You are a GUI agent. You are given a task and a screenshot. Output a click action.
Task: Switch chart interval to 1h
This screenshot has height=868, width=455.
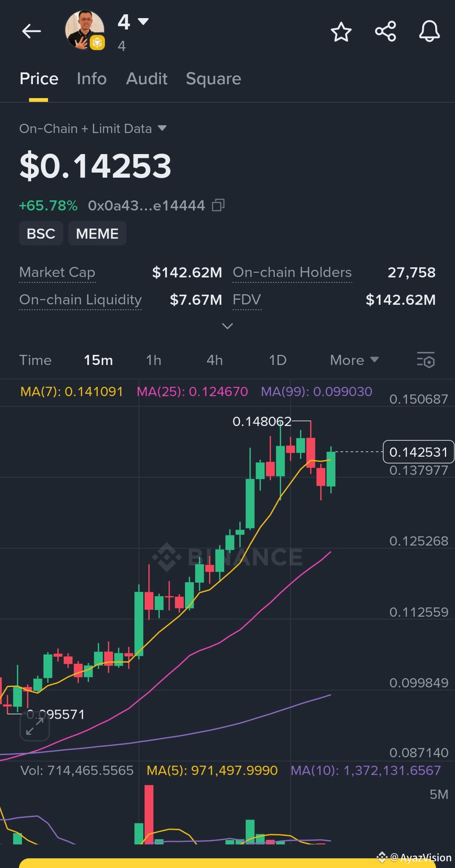[154, 360]
